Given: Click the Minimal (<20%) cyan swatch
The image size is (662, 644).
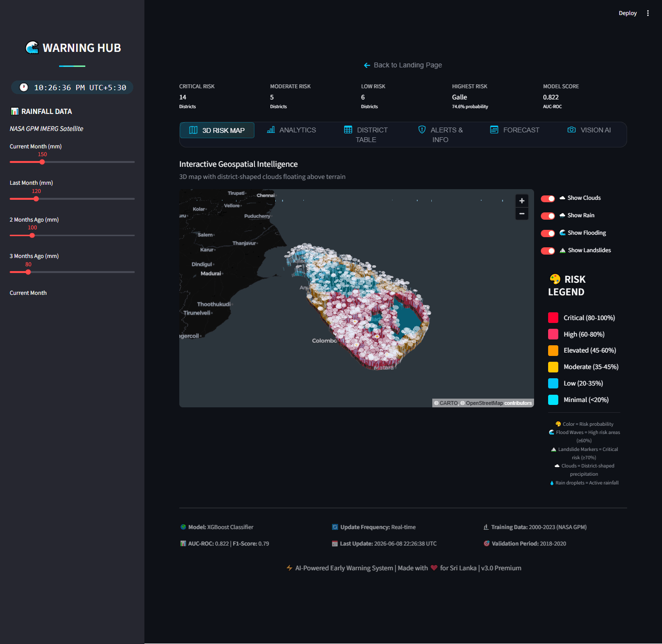Looking at the screenshot, I should 553,400.
